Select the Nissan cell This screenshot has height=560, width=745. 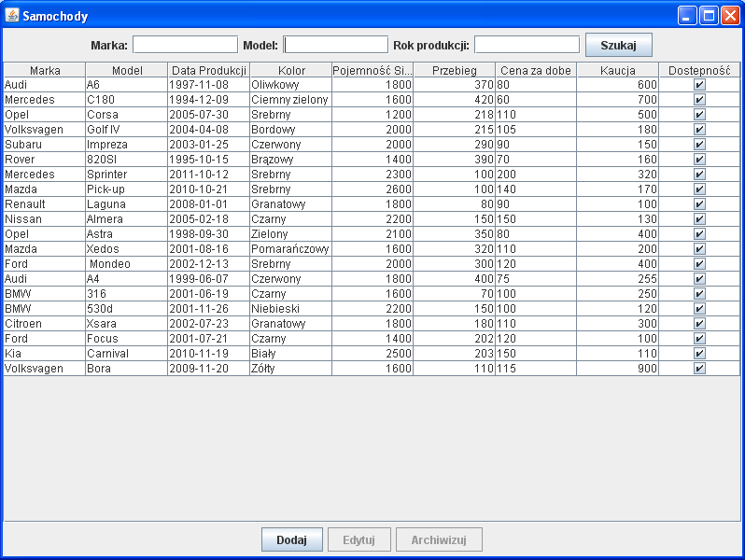point(45,219)
